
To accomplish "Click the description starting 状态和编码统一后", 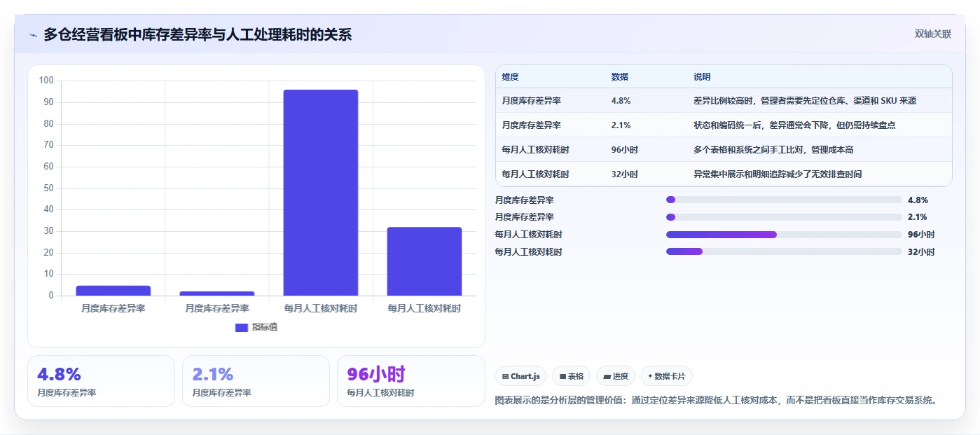I will [794, 125].
